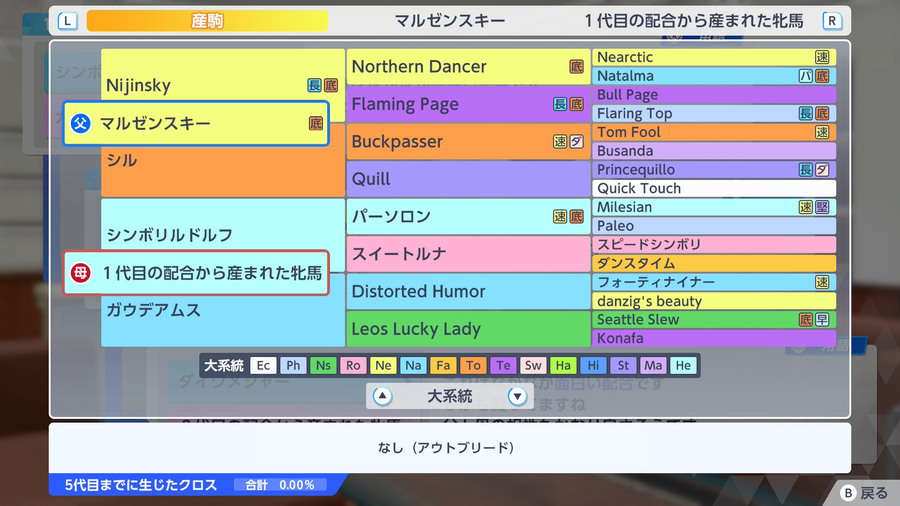Select the Ne lineage swatch

tap(383, 365)
